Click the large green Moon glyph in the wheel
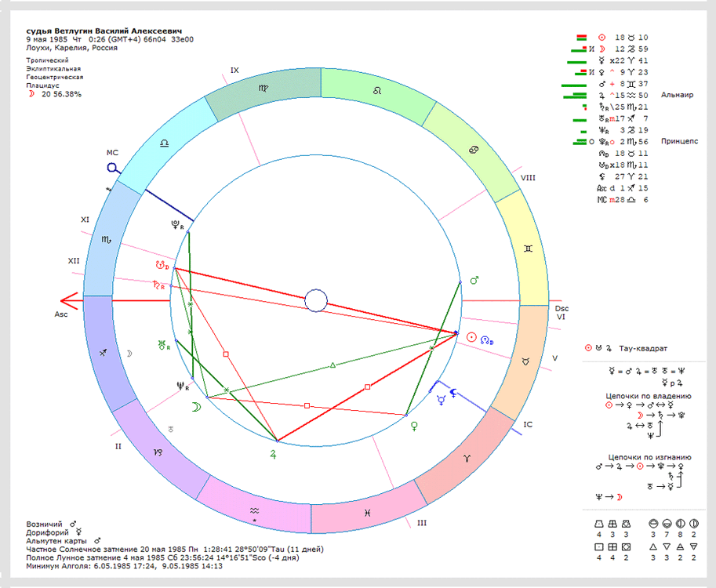 [196, 407]
